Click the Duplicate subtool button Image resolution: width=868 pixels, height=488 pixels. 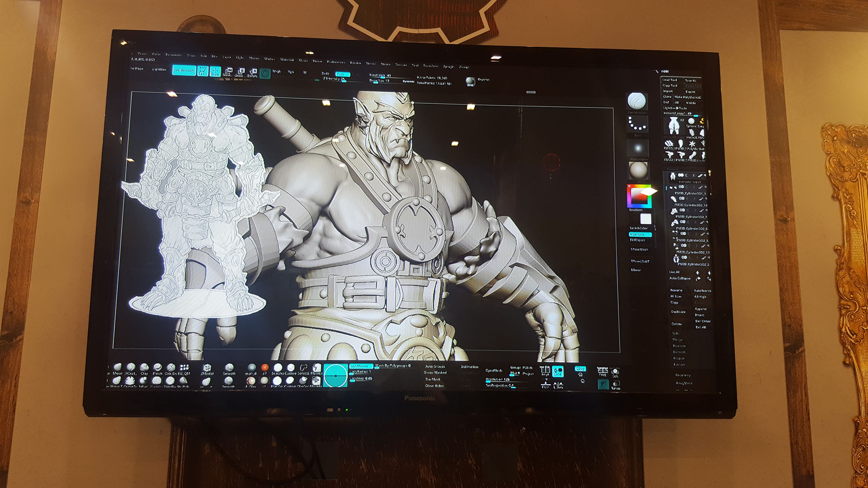click(678, 312)
